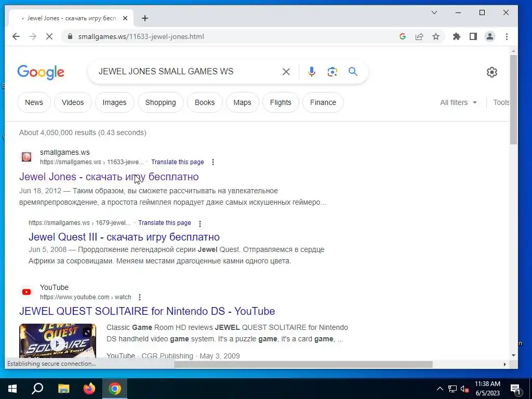Screen dimensions: 532x399
Task: Open the Chrome three-dot menu
Action: pyautogui.click(x=507, y=37)
